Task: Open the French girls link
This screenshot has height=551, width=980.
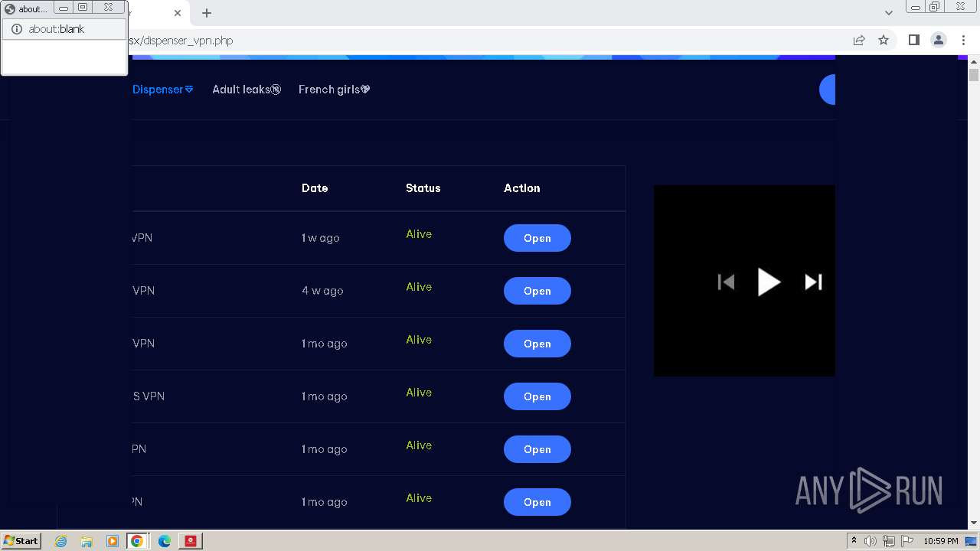Action: click(x=335, y=90)
